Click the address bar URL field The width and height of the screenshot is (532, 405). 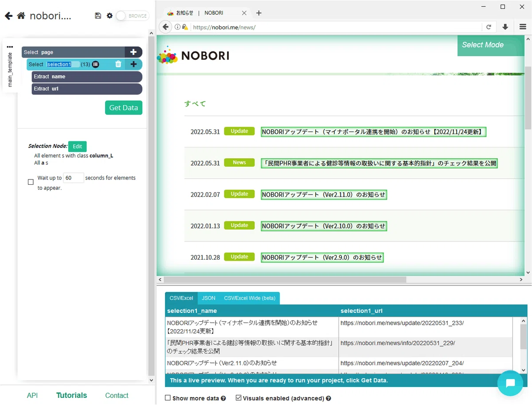336,27
